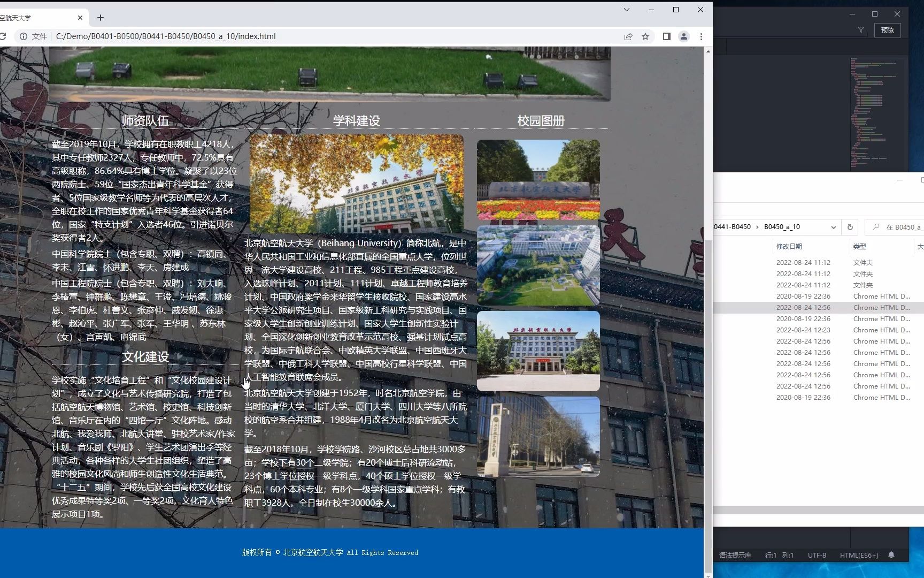Screen dimensions: 924x578
Task: Expand the breadcrumb chevron before B0450_a_10
Action: (757, 227)
